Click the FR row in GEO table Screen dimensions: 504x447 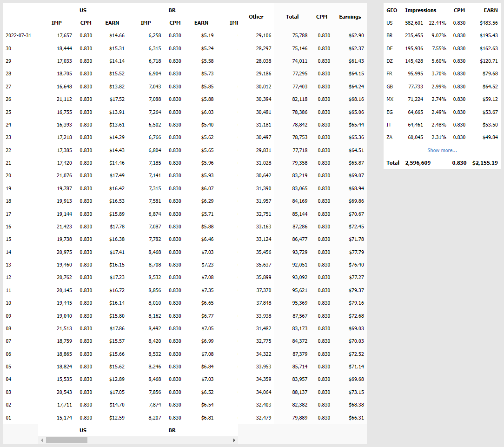pos(442,73)
